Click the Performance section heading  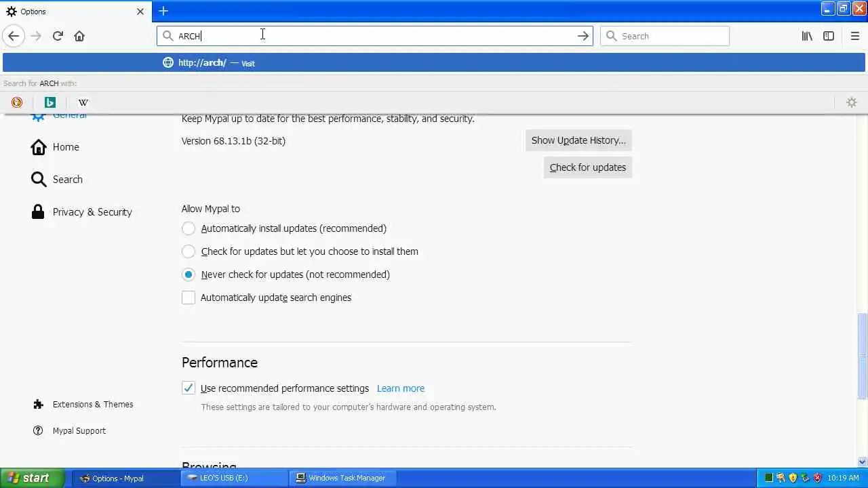coord(220,363)
